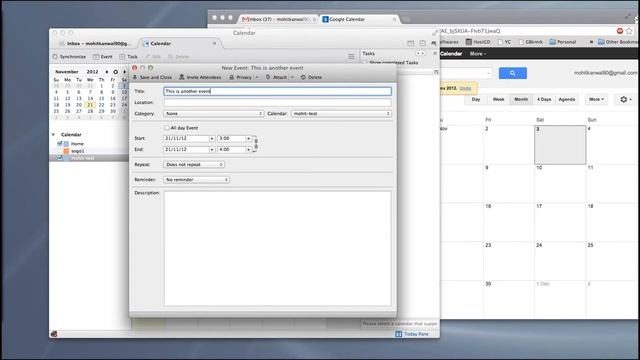Toggle Show completed Tasks checkbox
This screenshot has width=640, height=360.
point(365,62)
